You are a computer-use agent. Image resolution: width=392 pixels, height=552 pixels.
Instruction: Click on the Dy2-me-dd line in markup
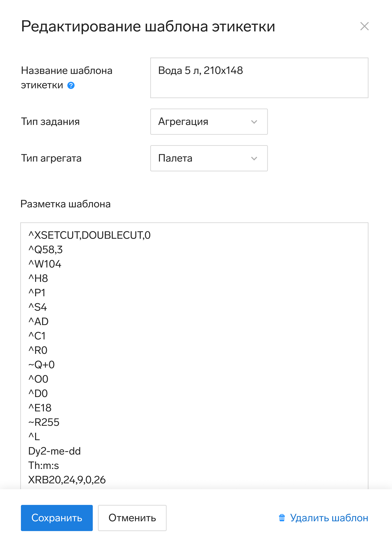click(54, 451)
